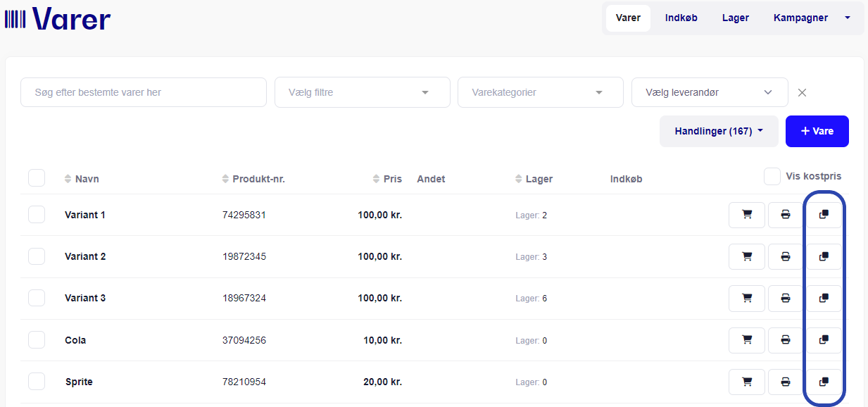
Task: Print the label for Variant 2
Action: pyautogui.click(x=785, y=256)
